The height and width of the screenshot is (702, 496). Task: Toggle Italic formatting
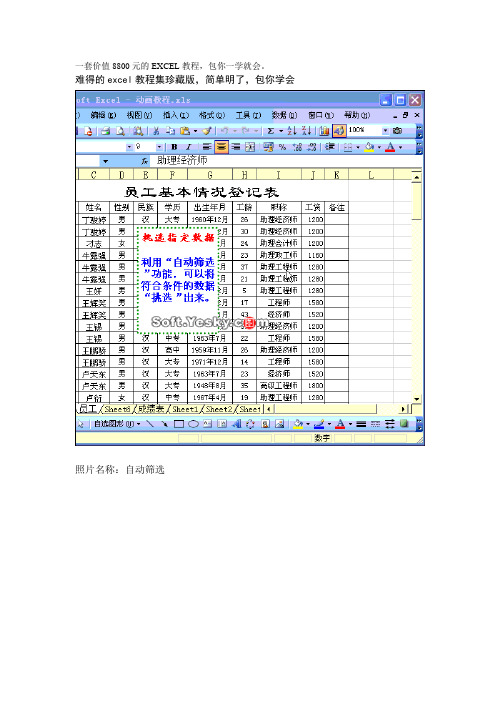click(188, 147)
